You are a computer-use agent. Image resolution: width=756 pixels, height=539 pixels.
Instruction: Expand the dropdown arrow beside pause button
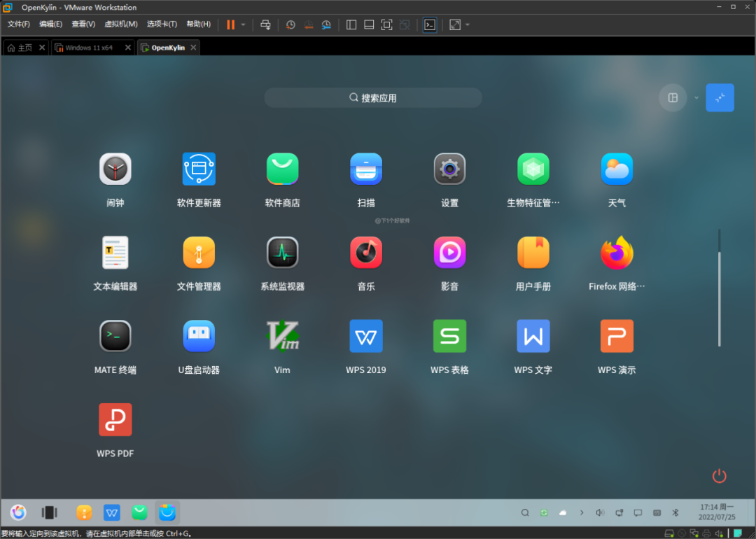click(244, 24)
